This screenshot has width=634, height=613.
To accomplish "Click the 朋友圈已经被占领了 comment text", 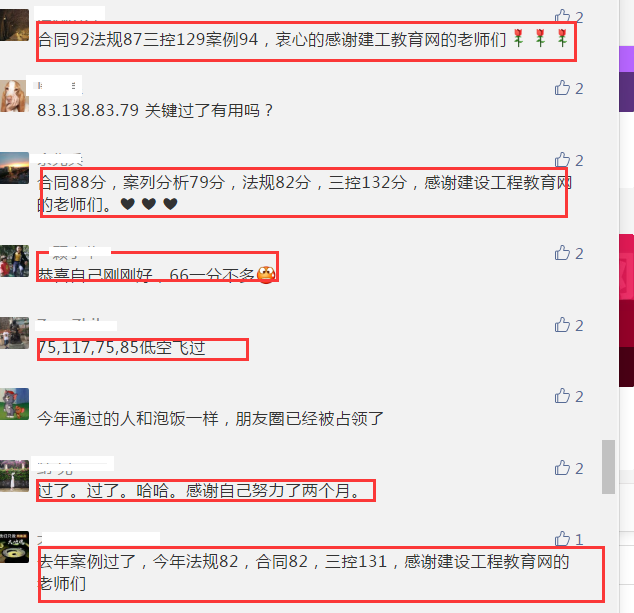I will (x=309, y=419).
